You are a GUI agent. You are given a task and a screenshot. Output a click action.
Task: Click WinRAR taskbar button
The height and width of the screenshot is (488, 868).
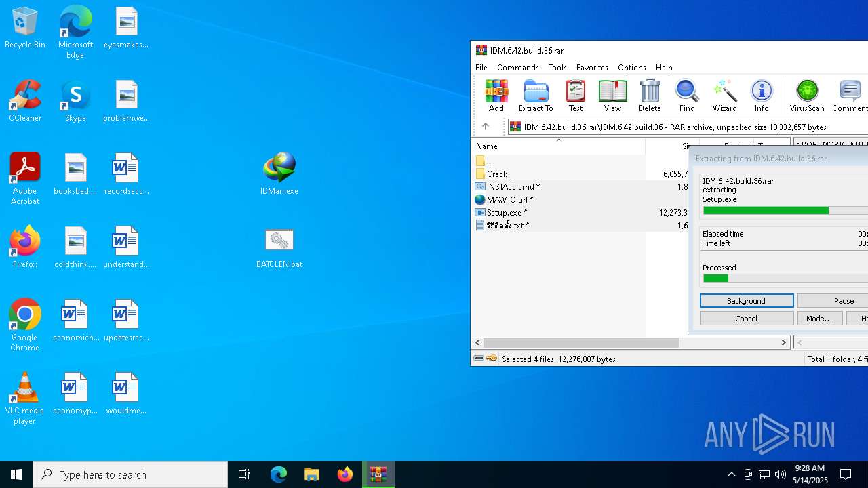[x=378, y=474]
